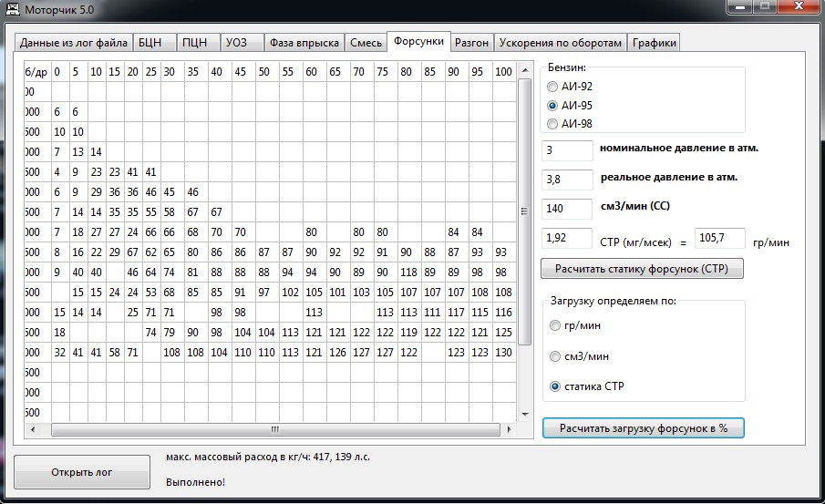The height and width of the screenshot is (504, 825).
Task: Click table cell with value 18 in row with 74, 79
Action: [x=60, y=333]
